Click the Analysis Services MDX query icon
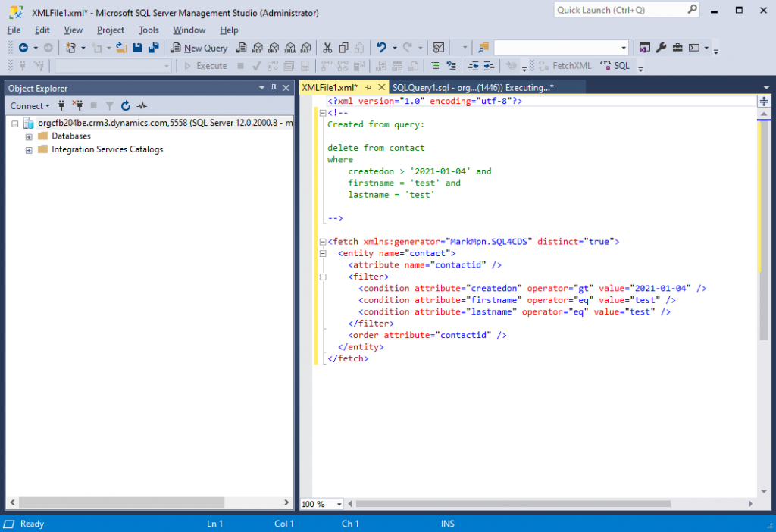776x532 pixels. click(x=258, y=48)
